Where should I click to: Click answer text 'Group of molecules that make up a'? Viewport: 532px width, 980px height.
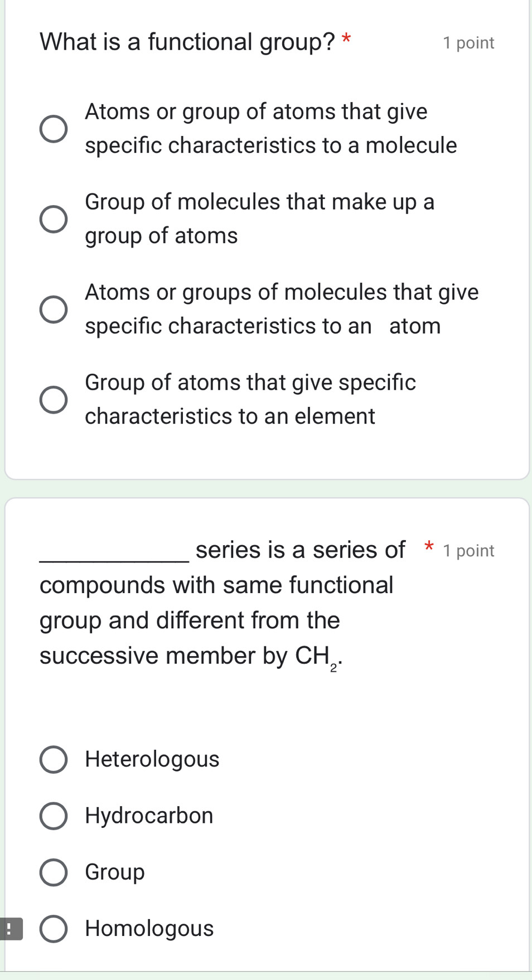(260, 202)
